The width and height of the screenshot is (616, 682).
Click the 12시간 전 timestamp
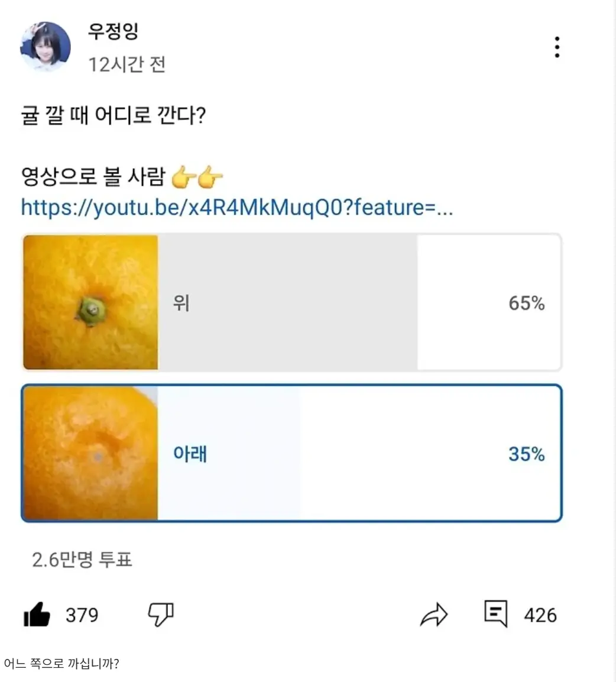[127, 64]
